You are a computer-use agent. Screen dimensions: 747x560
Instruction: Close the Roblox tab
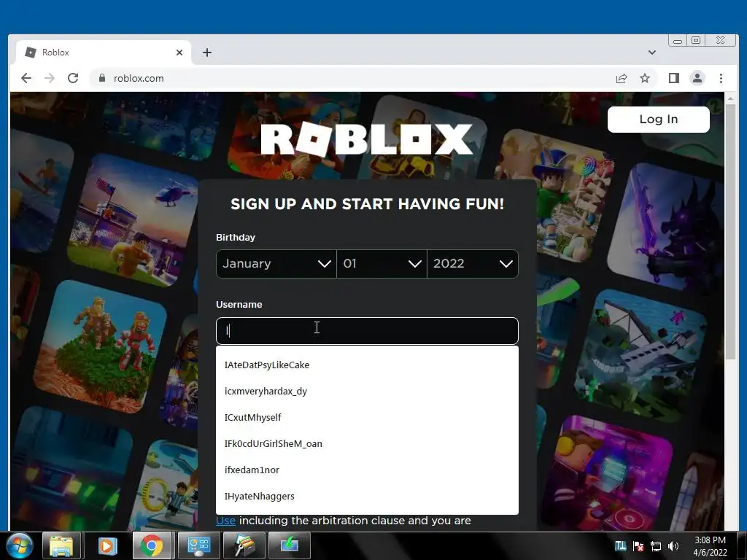(179, 52)
